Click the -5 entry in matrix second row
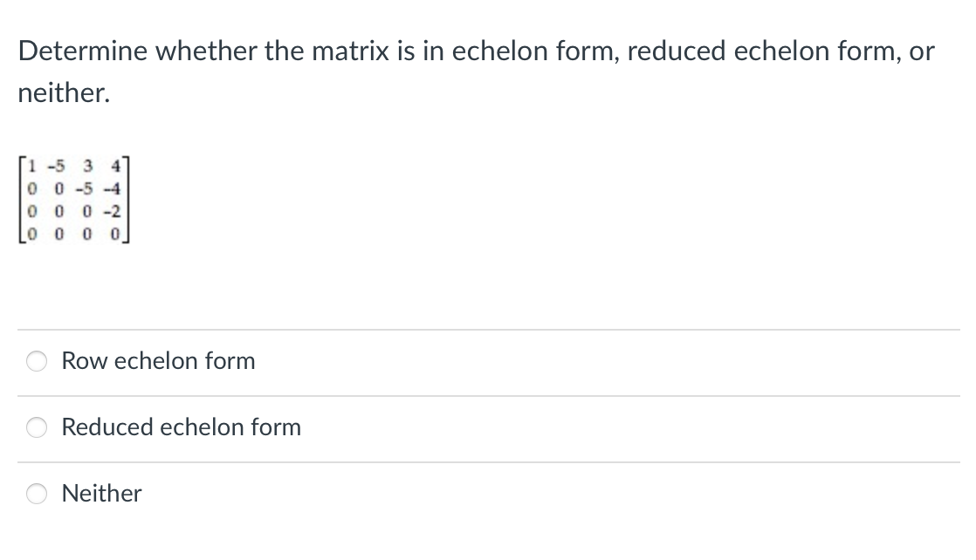The height and width of the screenshot is (560, 976). click(x=84, y=188)
